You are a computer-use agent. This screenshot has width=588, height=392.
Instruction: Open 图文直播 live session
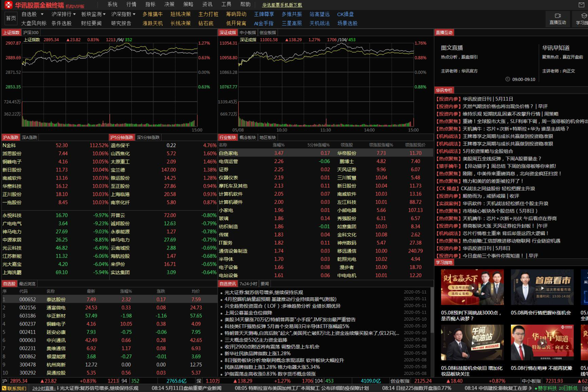click(x=452, y=48)
